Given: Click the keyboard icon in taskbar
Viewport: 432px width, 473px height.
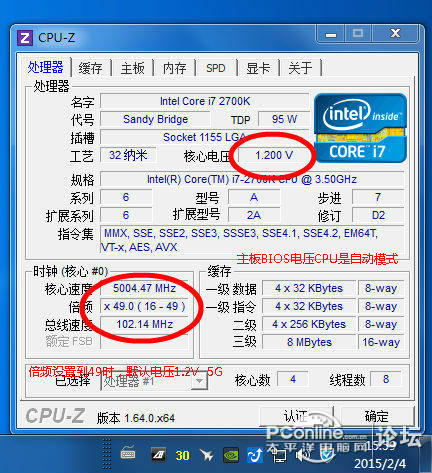Looking at the screenshot, I should click(128, 454).
